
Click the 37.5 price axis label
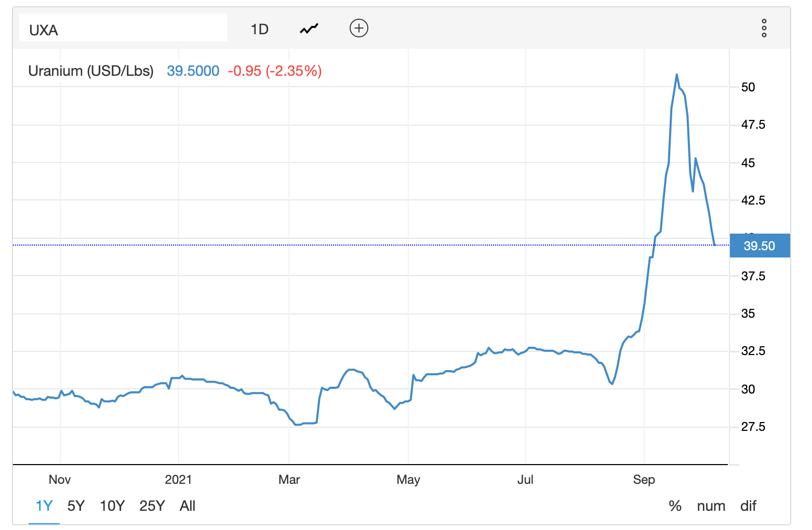(x=753, y=276)
